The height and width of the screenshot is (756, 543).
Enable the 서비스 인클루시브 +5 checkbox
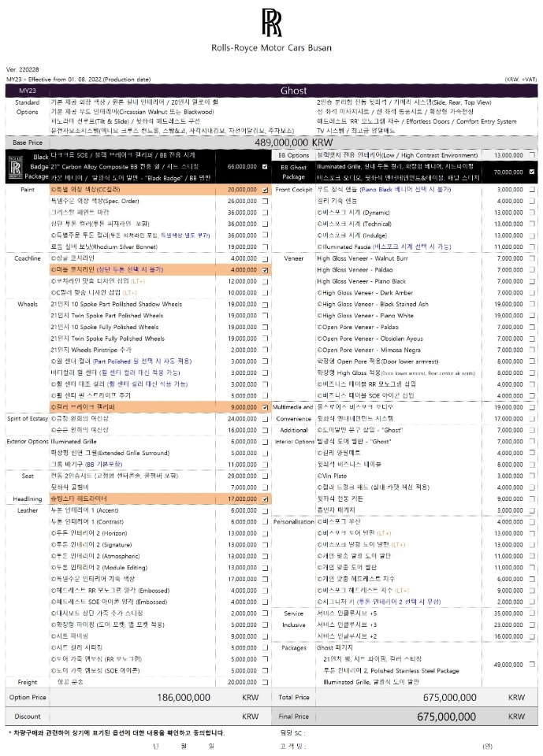532,613
